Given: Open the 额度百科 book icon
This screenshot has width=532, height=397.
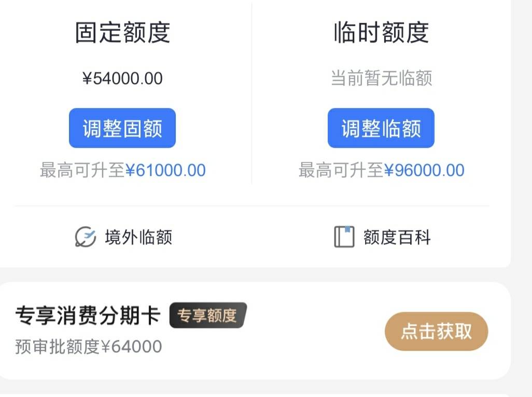Looking at the screenshot, I should (x=344, y=237).
